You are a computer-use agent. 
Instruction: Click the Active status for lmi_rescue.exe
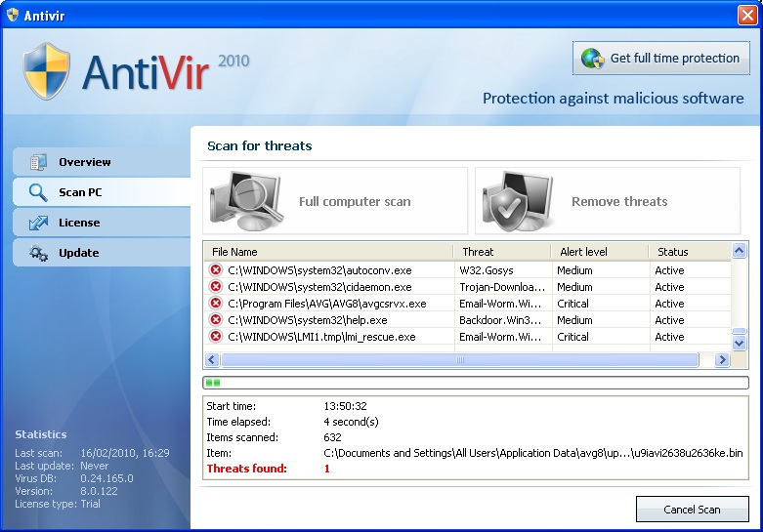click(x=669, y=337)
